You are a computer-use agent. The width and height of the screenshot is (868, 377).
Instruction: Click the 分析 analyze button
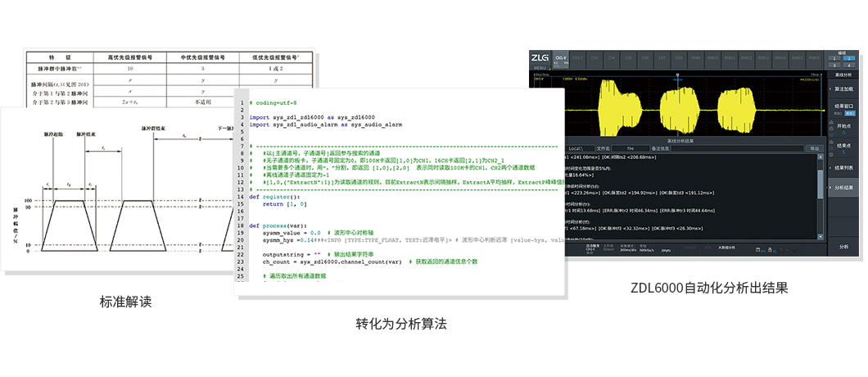[842, 247]
